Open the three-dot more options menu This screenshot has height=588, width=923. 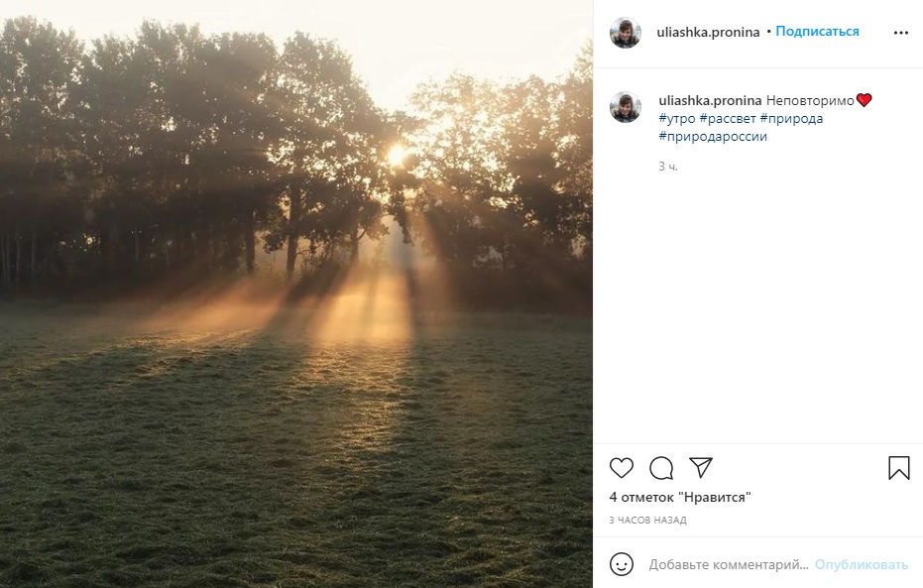(x=900, y=32)
